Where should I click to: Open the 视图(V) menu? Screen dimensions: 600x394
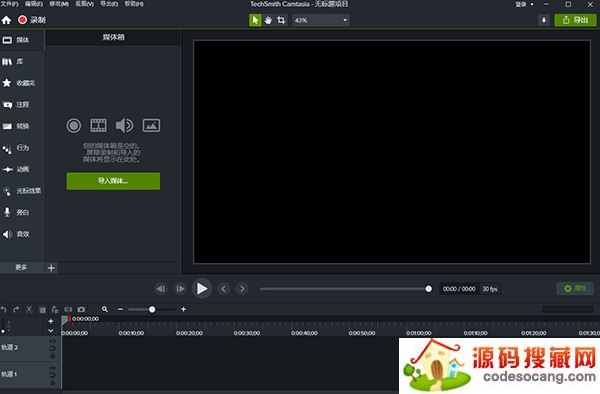(x=84, y=4)
